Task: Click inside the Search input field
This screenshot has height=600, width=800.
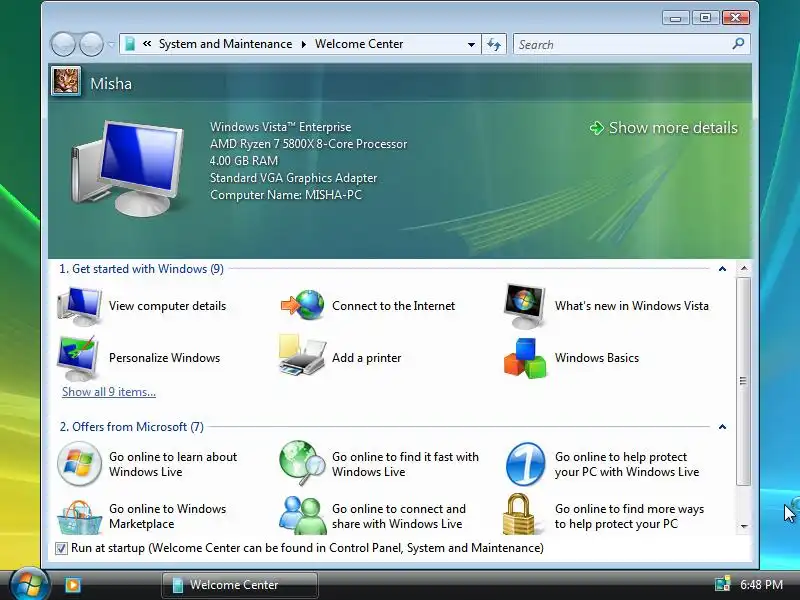Action: tap(622, 44)
